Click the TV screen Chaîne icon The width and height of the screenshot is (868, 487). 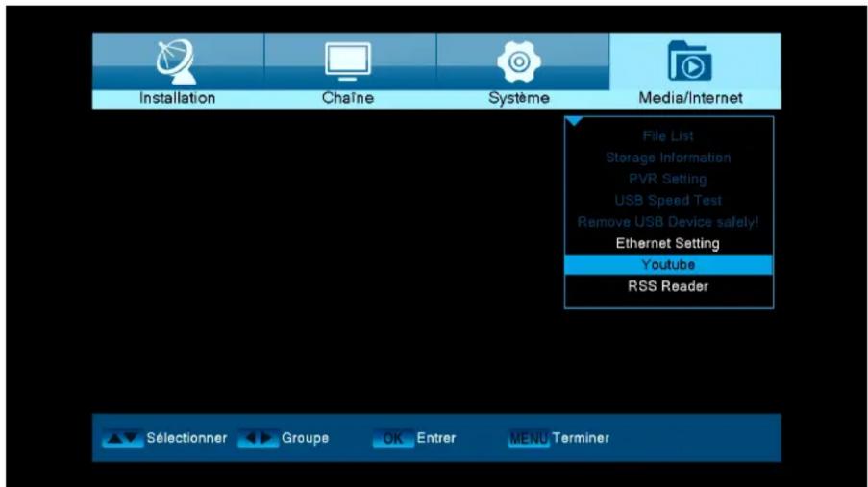(349, 61)
